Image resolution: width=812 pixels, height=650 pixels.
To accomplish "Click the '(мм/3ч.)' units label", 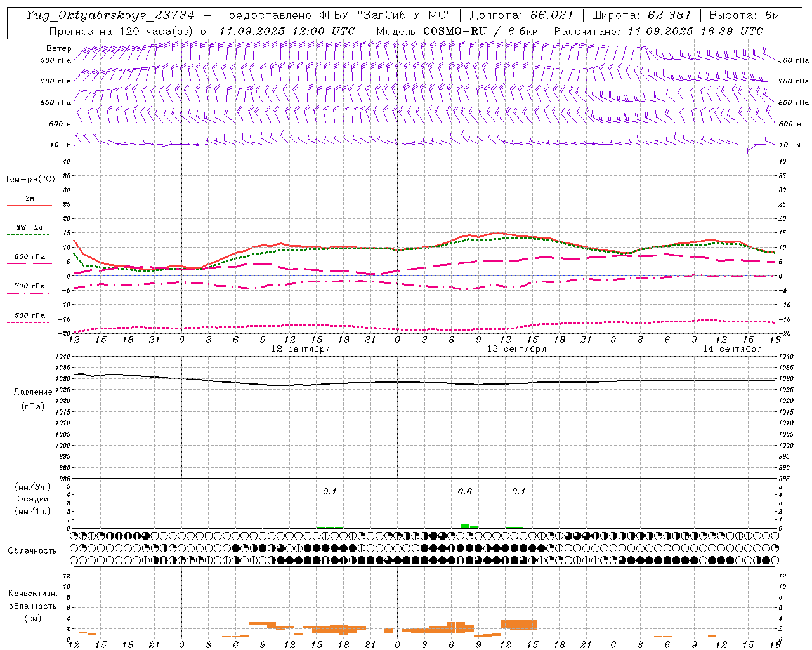I will (33, 487).
